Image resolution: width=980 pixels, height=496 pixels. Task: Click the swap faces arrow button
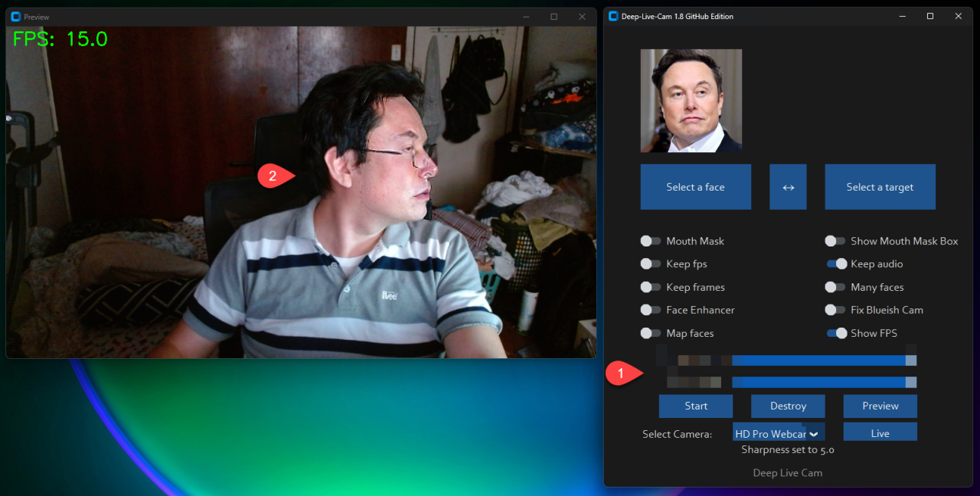click(788, 187)
